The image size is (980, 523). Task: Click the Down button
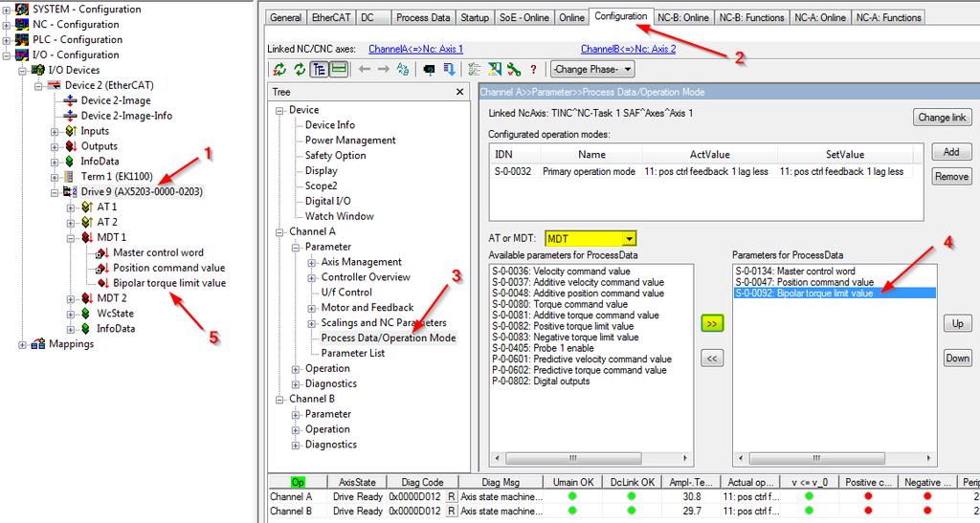(957, 358)
